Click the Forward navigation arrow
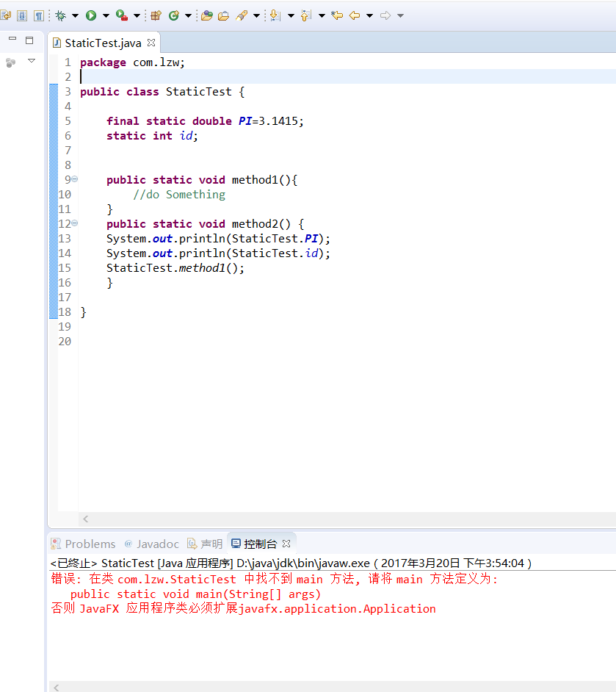This screenshot has height=692, width=616. point(385,15)
